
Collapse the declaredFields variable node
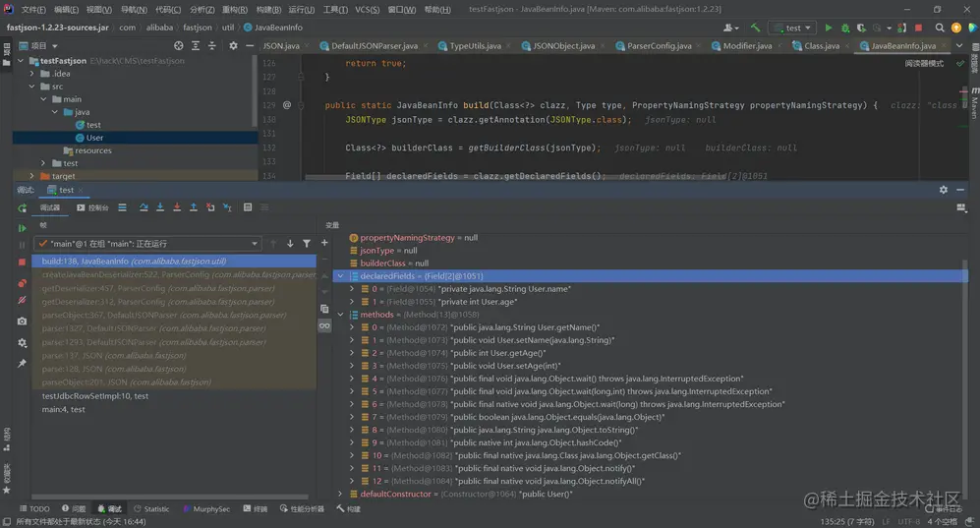pos(341,276)
